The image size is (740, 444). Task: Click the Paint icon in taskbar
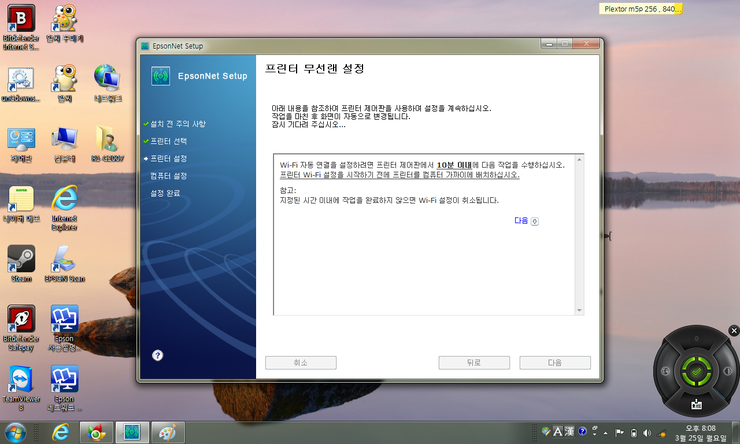(x=166, y=432)
